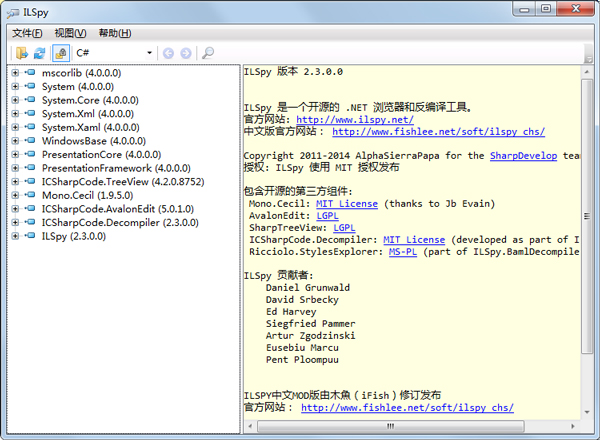This screenshot has width=600, height=440.
Task: Click the horizontal scrollbar right arrow
Action: click(x=572, y=426)
